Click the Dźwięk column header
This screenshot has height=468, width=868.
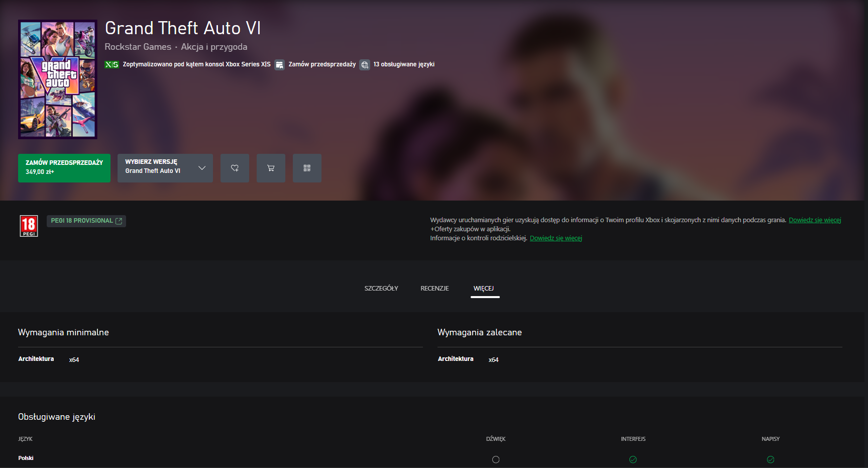click(496, 439)
